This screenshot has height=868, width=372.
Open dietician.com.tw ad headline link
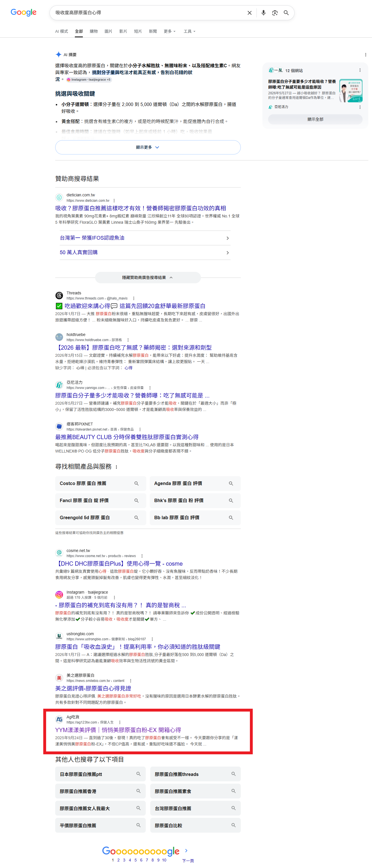[x=141, y=208]
